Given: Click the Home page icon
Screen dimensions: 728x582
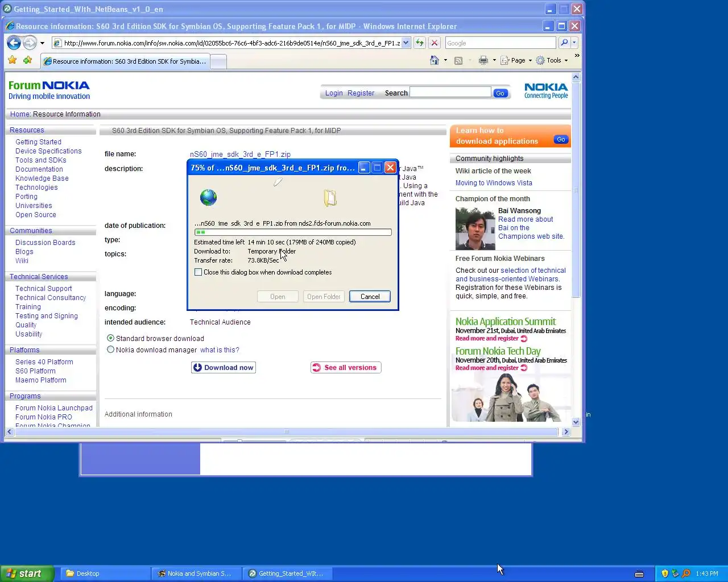Looking at the screenshot, I should tap(435, 60).
